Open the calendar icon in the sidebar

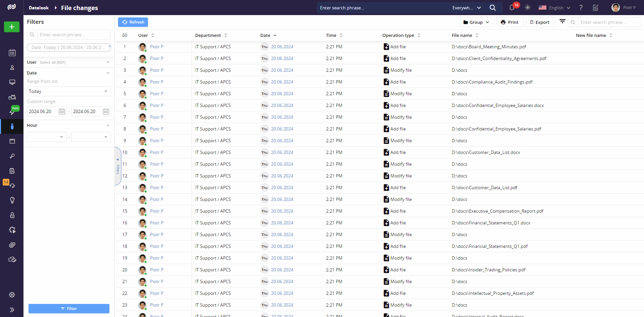[12, 53]
